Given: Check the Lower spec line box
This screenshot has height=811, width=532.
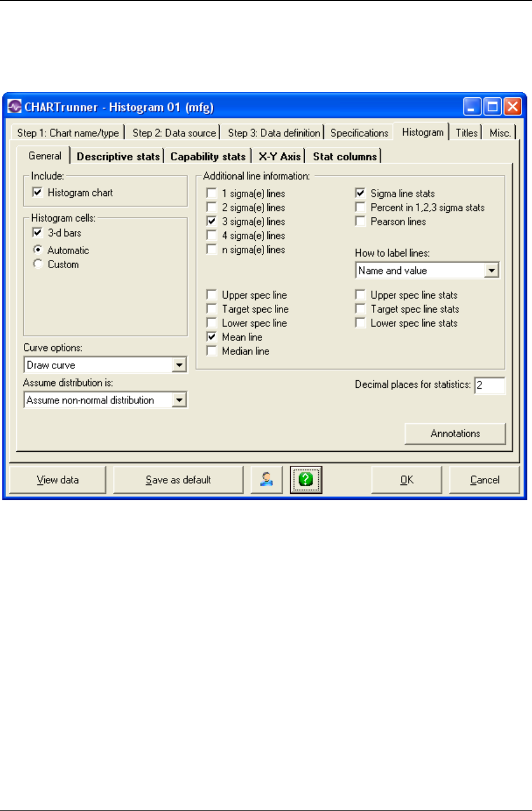Looking at the screenshot, I should tap(212, 323).
